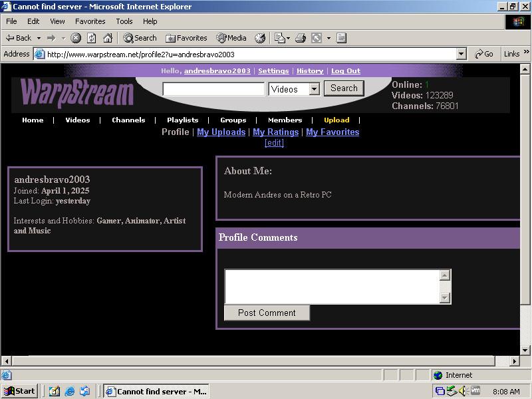Open the History link in site header
This screenshot has height=399, width=532.
pyautogui.click(x=310, y=71)
